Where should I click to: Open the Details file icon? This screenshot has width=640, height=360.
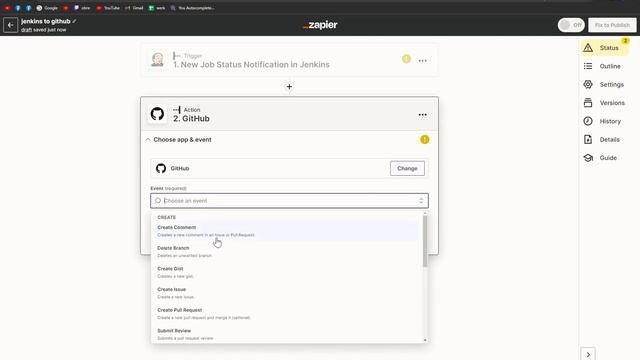click(588, 140)
